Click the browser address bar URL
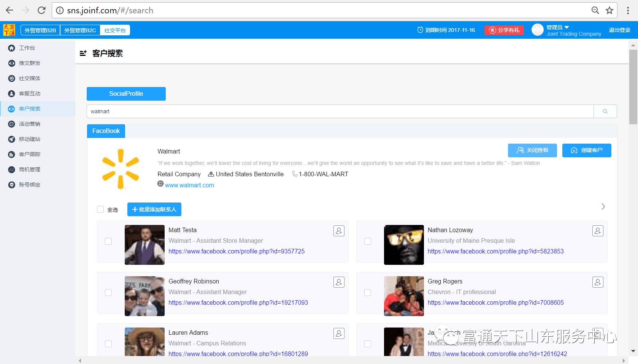The height and width of the screenshot is (364, 638). tap(110, 10)
